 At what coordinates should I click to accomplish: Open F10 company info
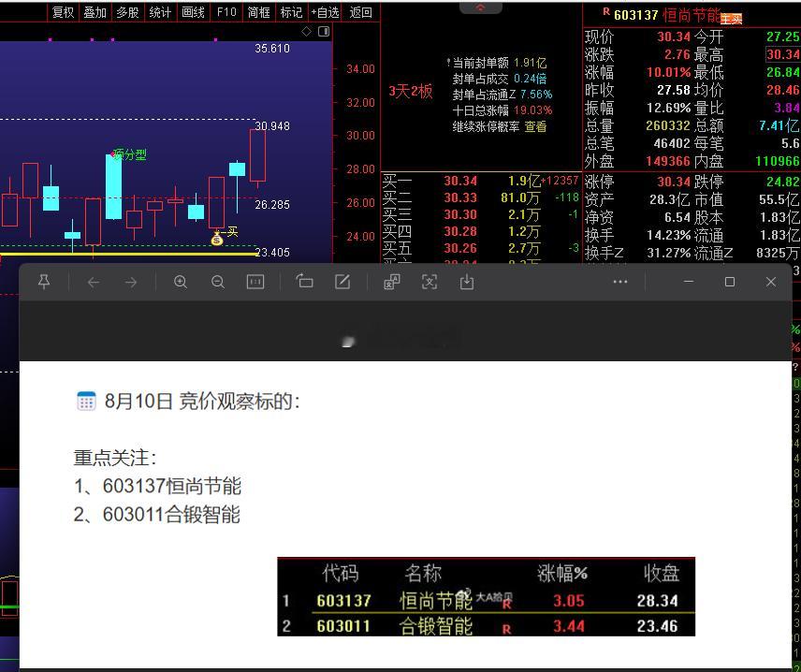pos(226,12)
